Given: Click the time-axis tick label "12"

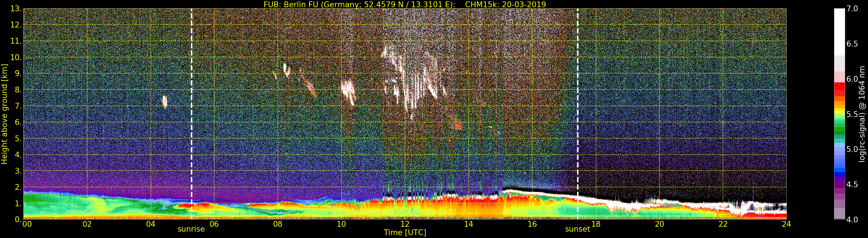Looking at the screenshot, I should [405, 224].
